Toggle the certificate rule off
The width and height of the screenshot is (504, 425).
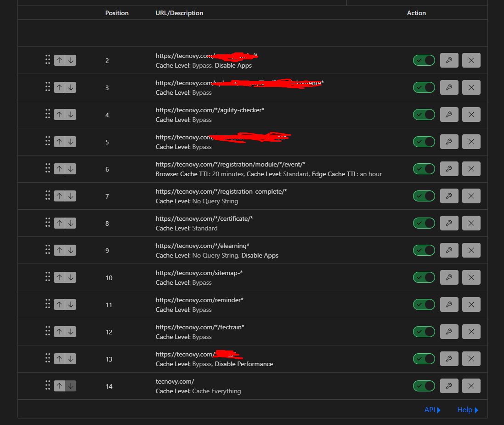tap(424, 223)
